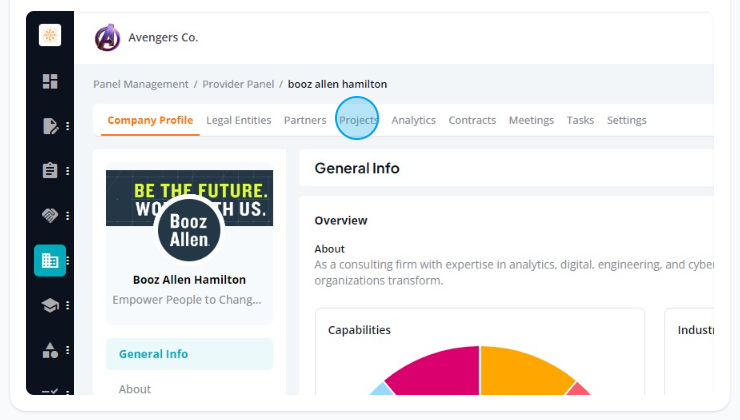The height and width of the screenshot is (420, 740).
Task: Click the booz allen hamilton breadcrumb
Action: (337, 84)
